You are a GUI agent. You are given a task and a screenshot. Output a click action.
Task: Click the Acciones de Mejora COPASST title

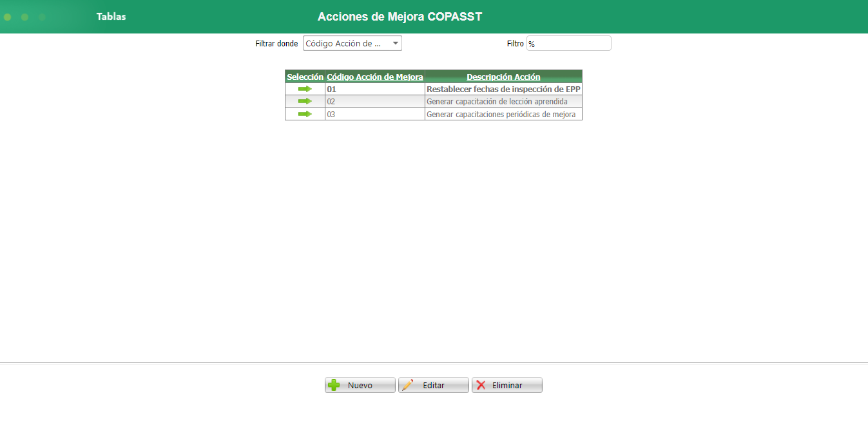pyautogui.click(x=400, y=17)
